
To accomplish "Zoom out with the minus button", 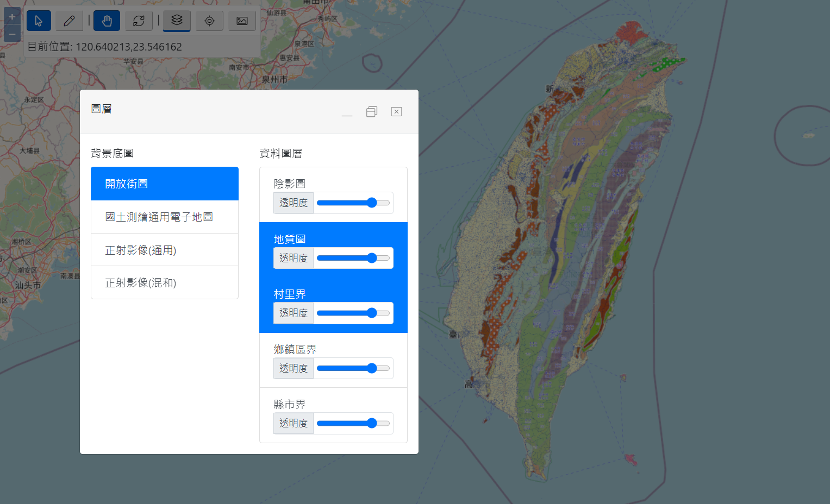I will [12, 34].
